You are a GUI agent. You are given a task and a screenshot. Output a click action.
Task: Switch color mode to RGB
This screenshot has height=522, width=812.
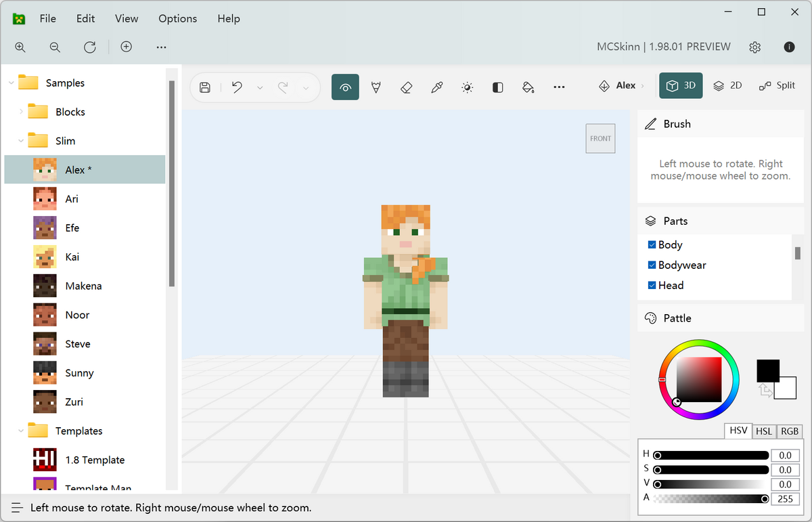789,431
